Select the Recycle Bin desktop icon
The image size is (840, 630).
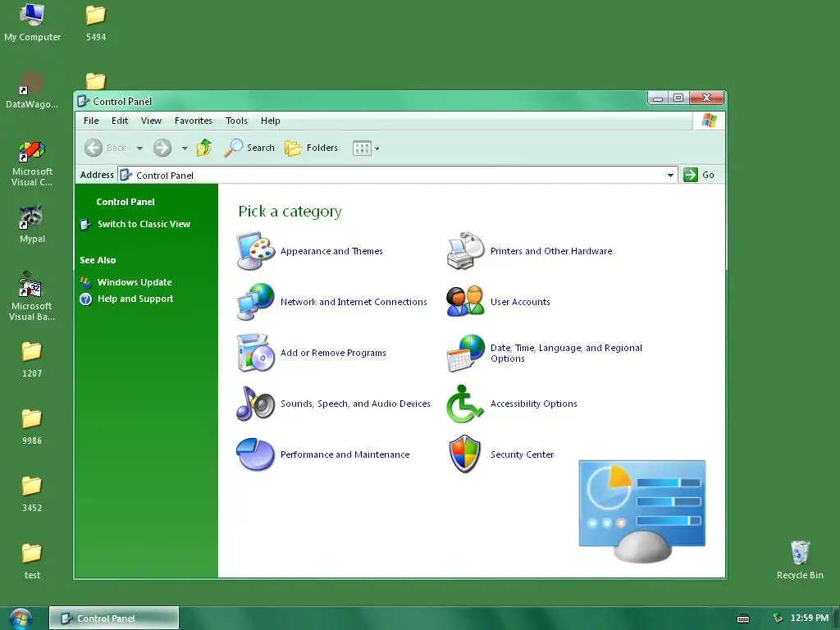pyautogui.click(x=800, y=560)
